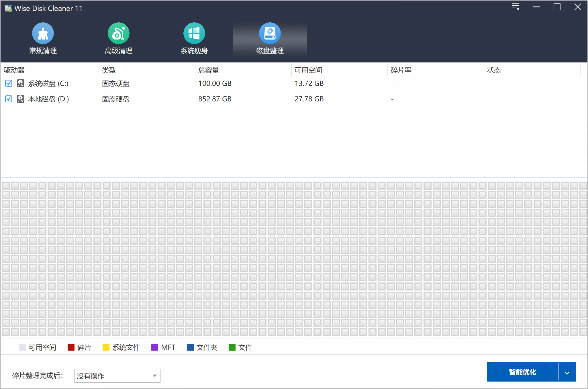Screen dimensions: 588x389
Task: Click the drive icon for 本地磁盘 (D:)
Action: coord(21,99)
